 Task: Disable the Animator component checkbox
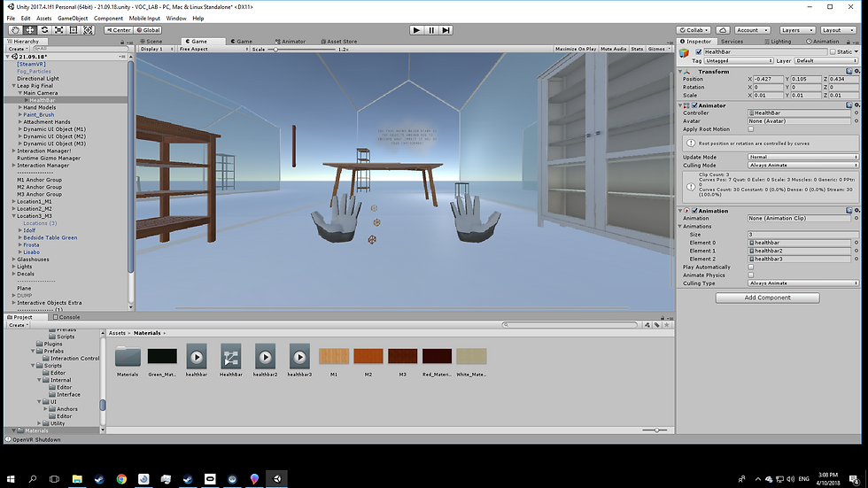click(x=694, y=105)
